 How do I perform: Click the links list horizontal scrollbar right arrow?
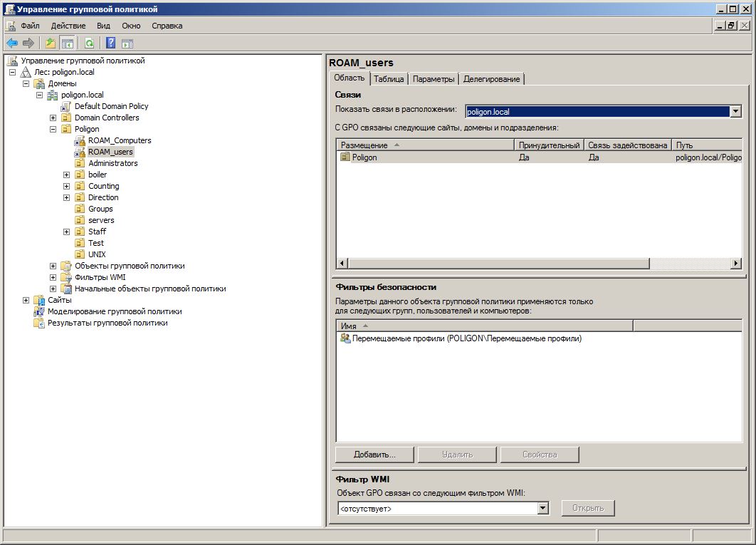point(736,263)
